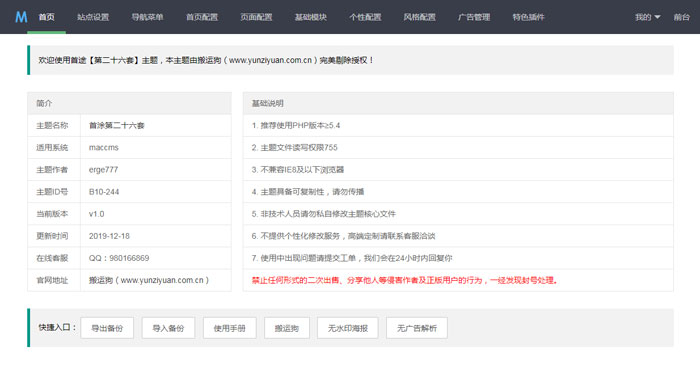Click the 主题作者 label cell
Image resolution: width=700 pixels, height=368 pixels.
(54, 170)
